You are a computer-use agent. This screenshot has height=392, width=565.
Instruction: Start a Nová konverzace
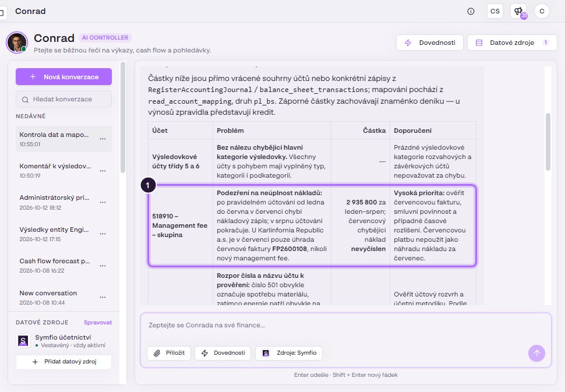(63, 77)
